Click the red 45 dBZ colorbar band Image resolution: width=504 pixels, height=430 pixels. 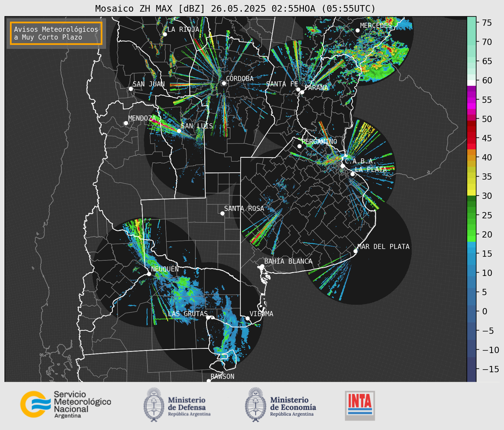471,141
